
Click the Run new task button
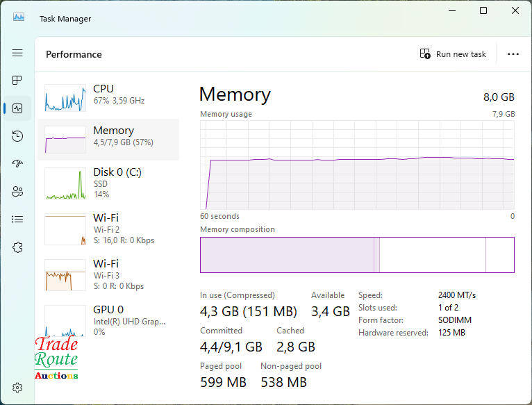pos(453,54)
